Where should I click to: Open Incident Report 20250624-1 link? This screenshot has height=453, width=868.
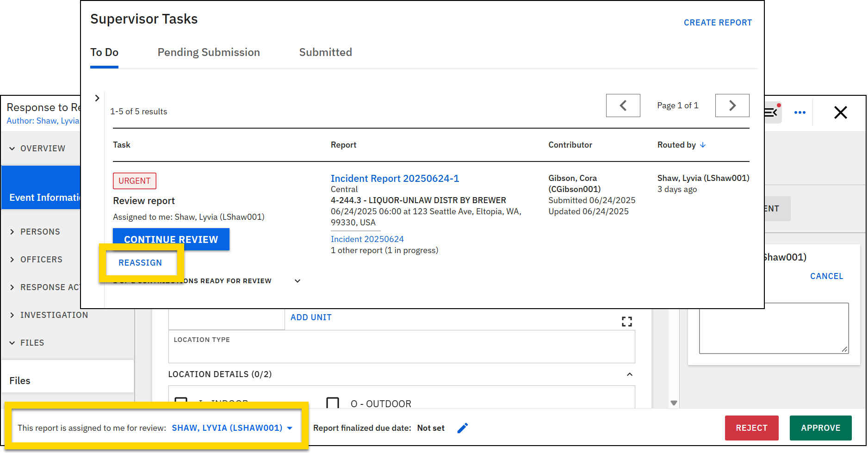tap(395, 179)
